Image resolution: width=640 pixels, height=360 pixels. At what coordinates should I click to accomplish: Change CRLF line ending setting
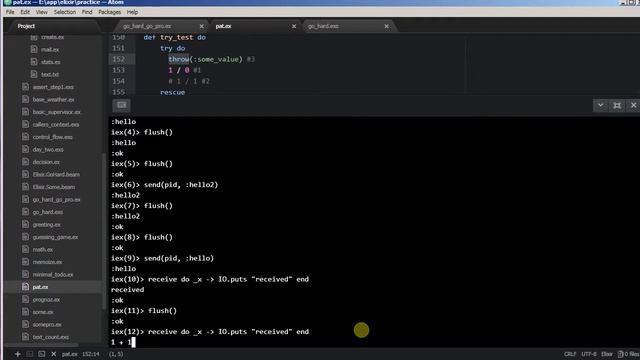point(570,354)
